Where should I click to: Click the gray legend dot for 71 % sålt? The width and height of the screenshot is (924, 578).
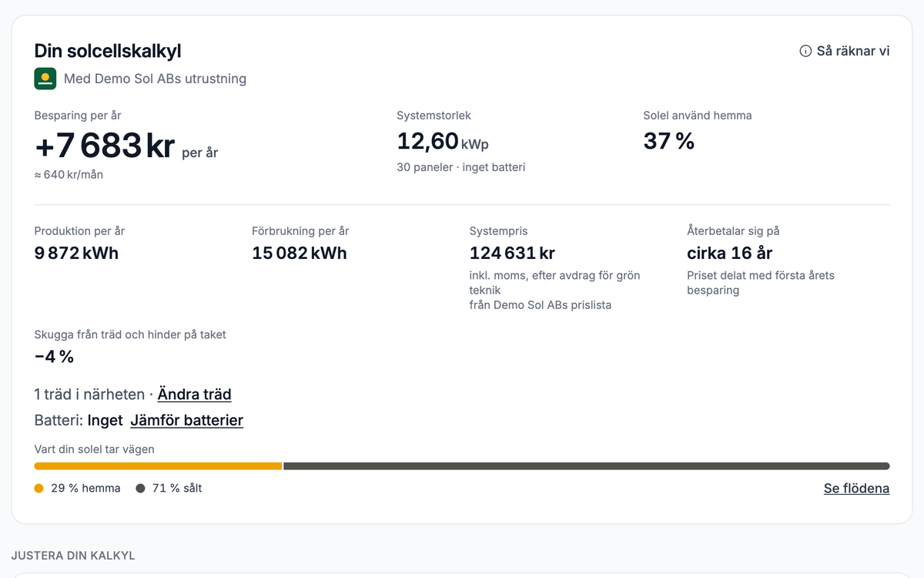pos(140,489)
